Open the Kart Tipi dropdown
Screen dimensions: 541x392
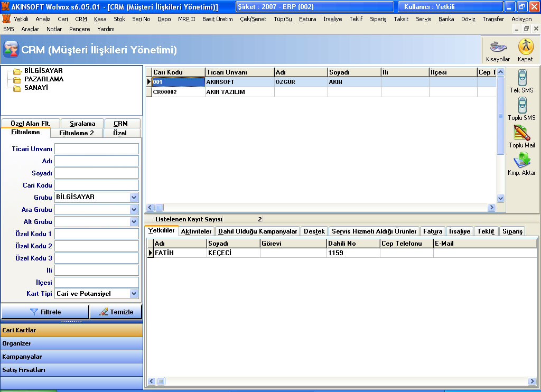pos(134,294)
